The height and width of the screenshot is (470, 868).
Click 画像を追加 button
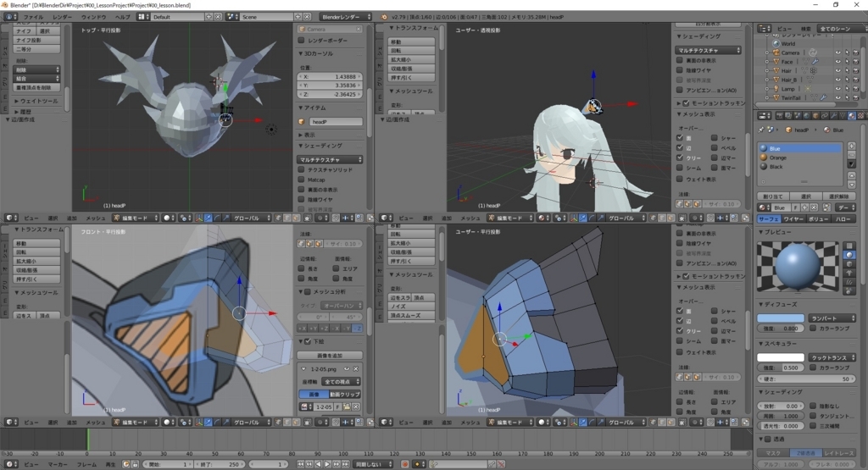pos(330,355)
